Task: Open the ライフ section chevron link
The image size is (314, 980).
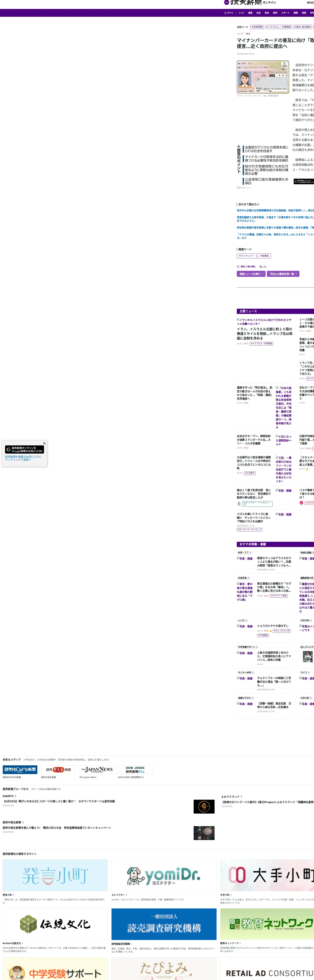Action: click(305, 673)
